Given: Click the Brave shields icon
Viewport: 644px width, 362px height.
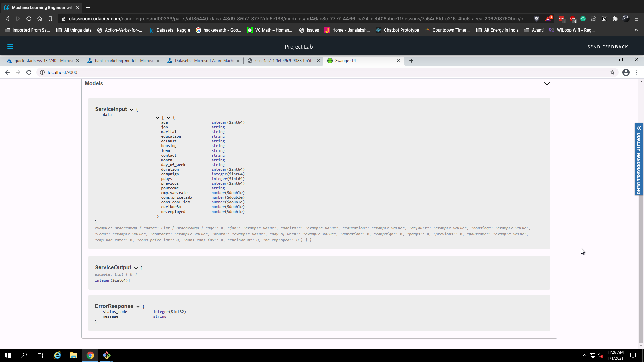Looking at the screenshot, I should click(537, 19).
